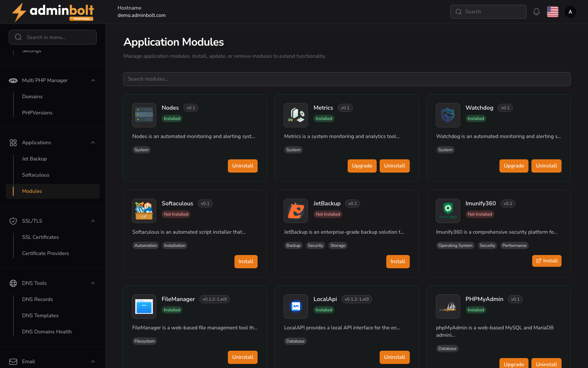Select the Modules menu item
The image size is (588, 368).
point(53,191)
